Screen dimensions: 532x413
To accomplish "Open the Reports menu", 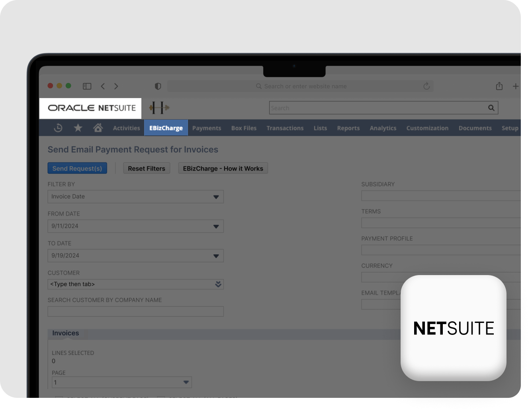I will point(348,128).
